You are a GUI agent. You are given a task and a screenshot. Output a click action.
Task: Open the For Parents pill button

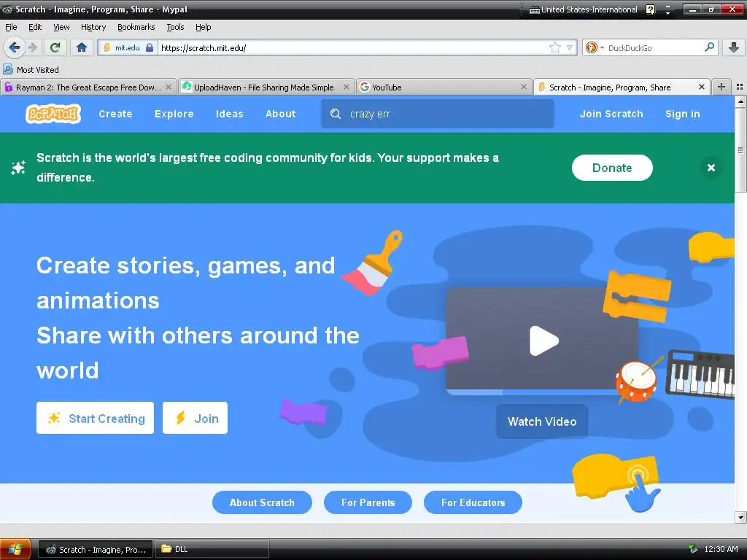(368, 502)
